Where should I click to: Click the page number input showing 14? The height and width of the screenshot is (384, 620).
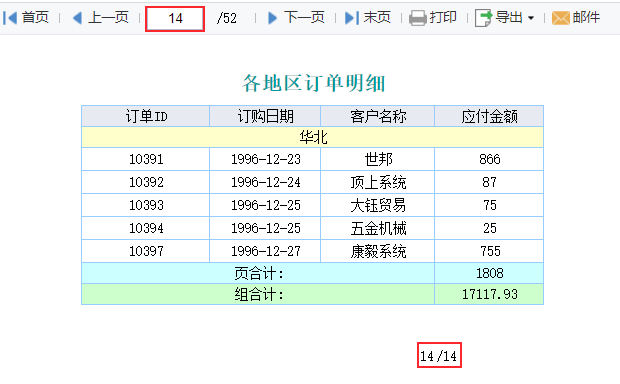coord(175,19)
